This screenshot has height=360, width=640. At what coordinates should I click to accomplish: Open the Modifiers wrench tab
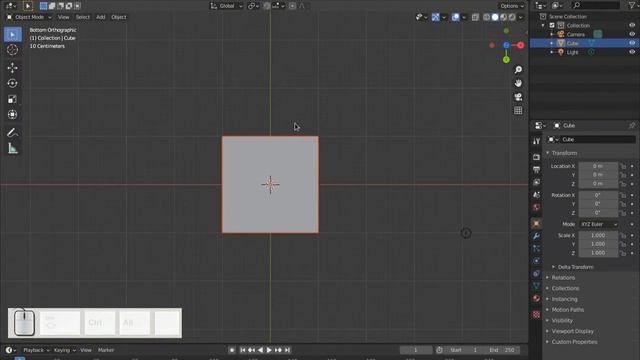click(x=536, y=236)
